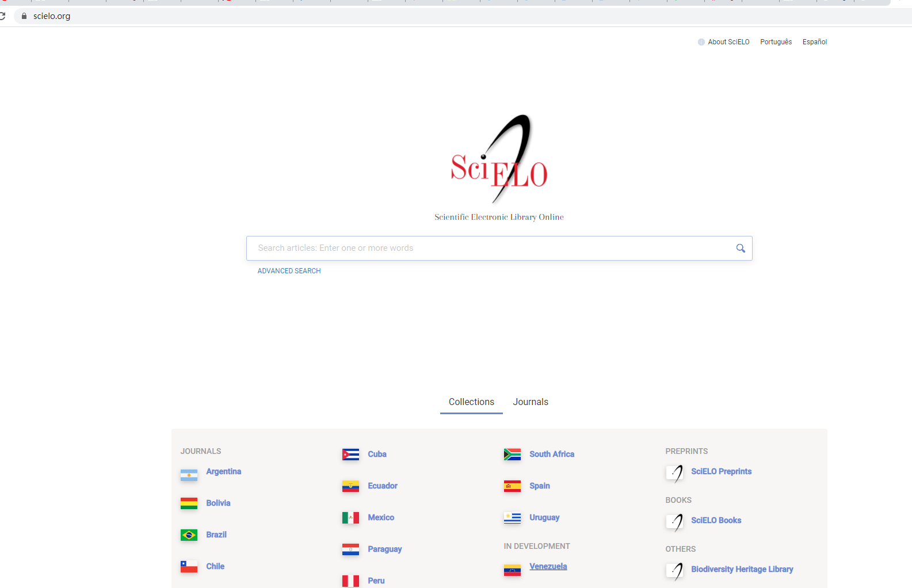912x588 pixels.
Task: Open the Advanced Search link
Action: pos(289,271)
